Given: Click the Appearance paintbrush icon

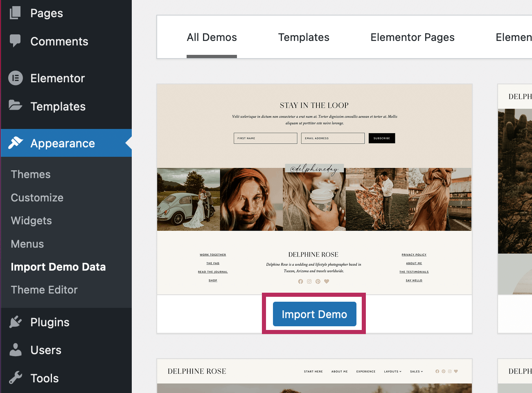Looking at the screenshot, I should click(16, 143).
